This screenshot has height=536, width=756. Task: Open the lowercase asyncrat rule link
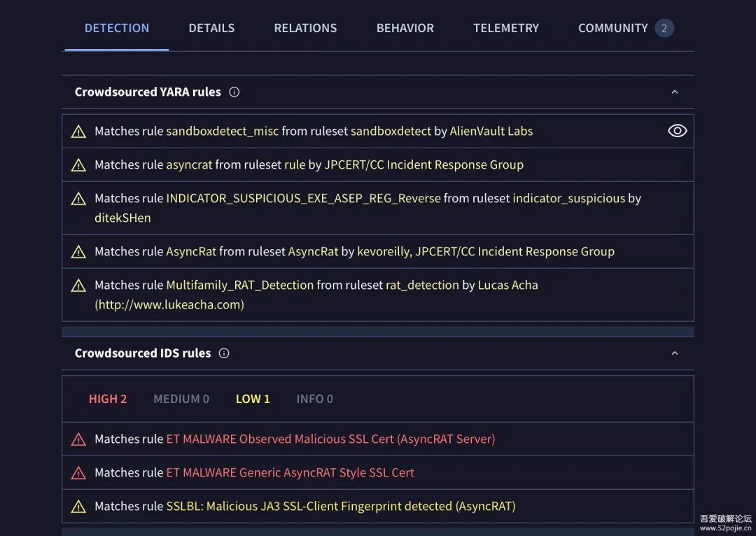[189, 165]
